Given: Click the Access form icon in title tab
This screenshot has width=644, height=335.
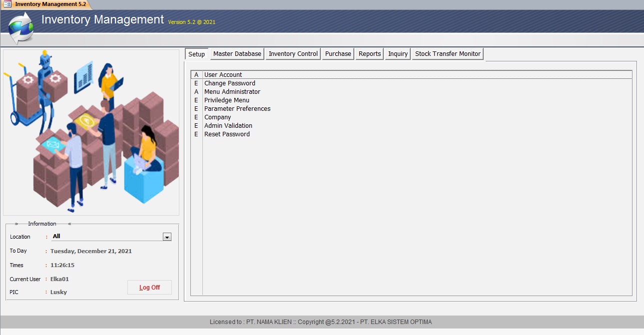Looking at the screenshot, I should pos(7,4).
